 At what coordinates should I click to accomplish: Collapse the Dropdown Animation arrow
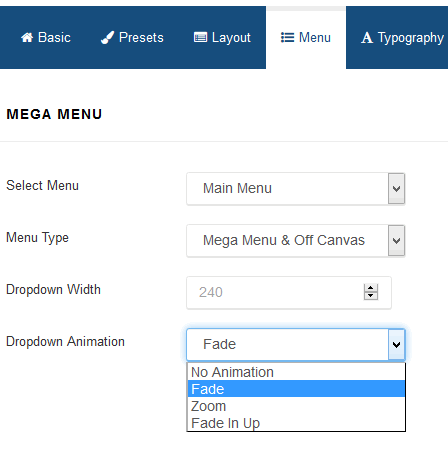[x=396, y=344]
